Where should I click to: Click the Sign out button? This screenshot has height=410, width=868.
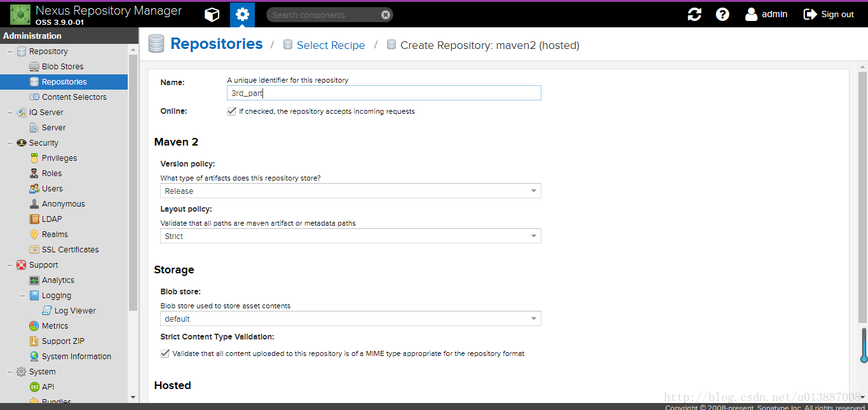829,14
